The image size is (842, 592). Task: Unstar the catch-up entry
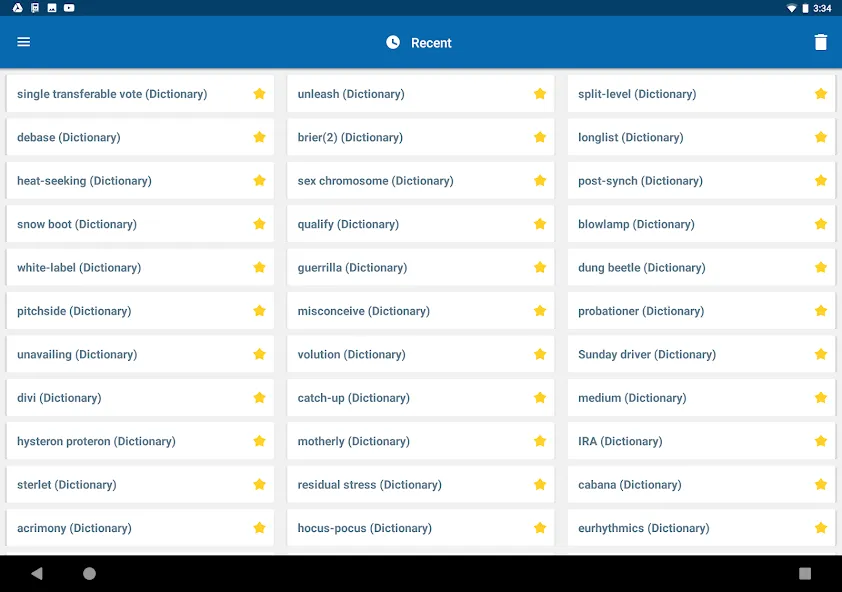click(x=540, y=398)
